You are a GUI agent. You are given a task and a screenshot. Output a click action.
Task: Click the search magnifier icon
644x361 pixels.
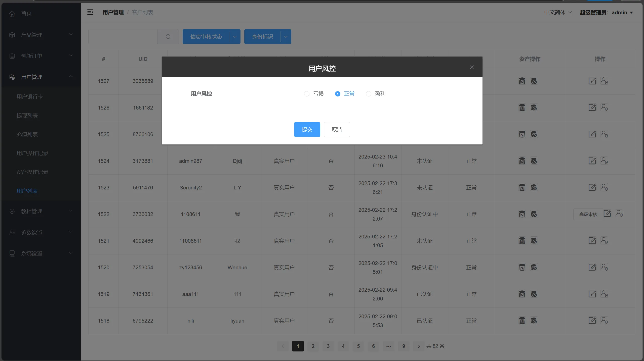[168, 37]
